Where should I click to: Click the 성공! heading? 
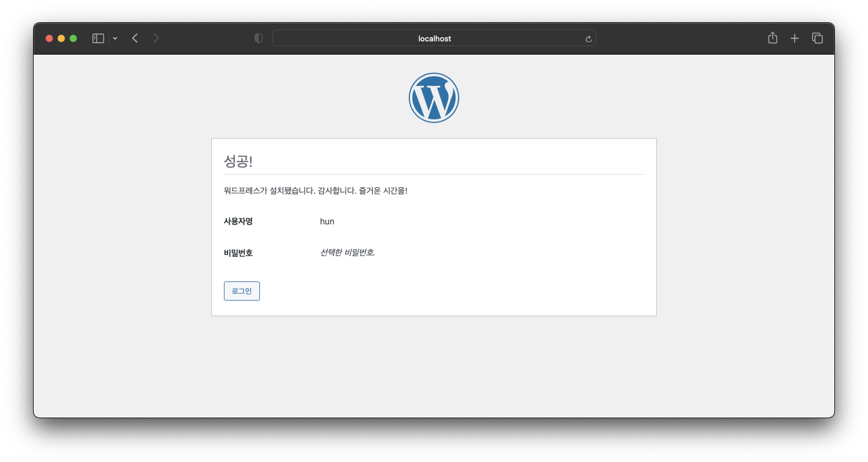[238, 161]
